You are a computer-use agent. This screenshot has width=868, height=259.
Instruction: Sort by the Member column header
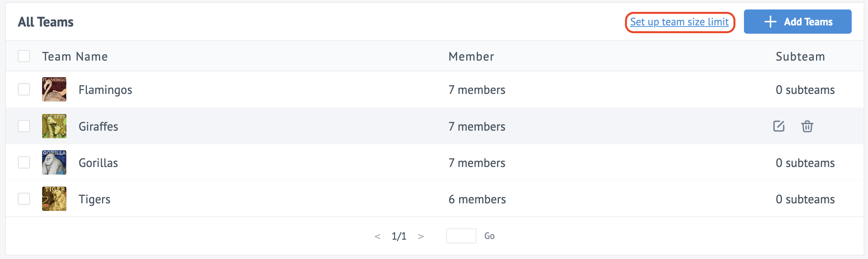pyautogui.click(x=471, y=56)
